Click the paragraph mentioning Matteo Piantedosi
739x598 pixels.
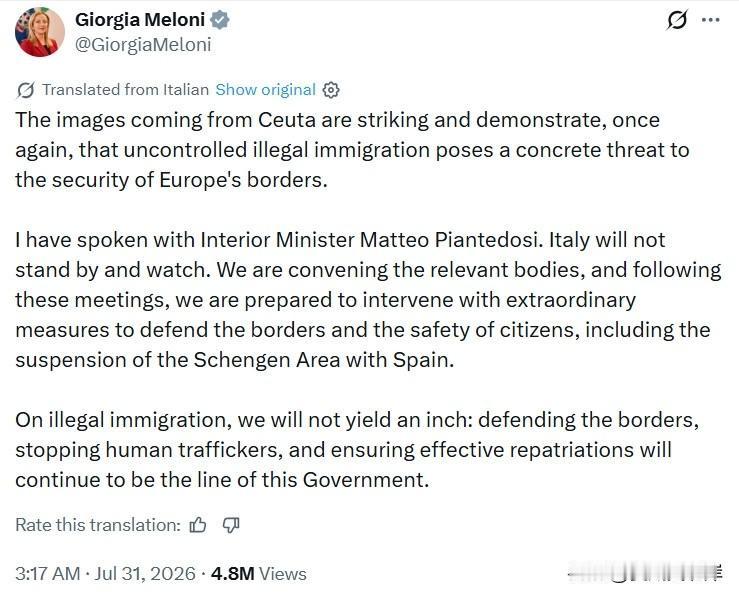coord(368,300)
